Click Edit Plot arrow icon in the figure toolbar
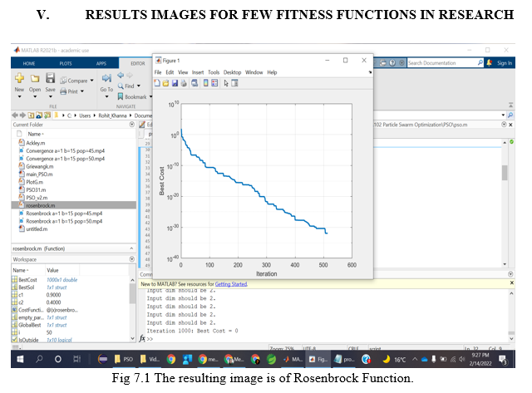This screenshot has width=532, height=393. [x=226, y=83]
